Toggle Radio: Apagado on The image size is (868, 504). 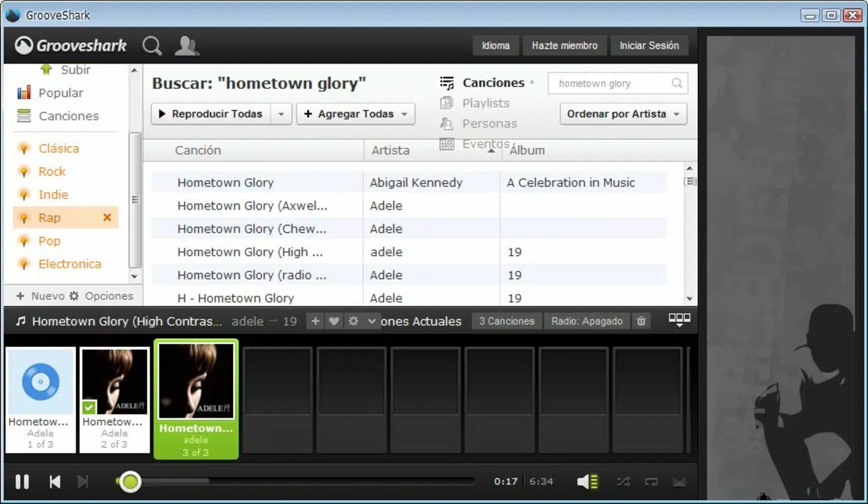(587, 321)
